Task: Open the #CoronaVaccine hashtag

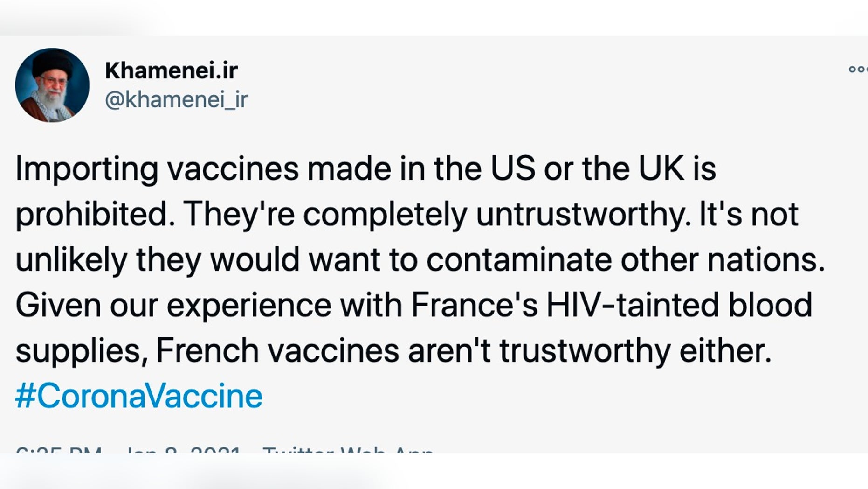Action: [139, 396]
